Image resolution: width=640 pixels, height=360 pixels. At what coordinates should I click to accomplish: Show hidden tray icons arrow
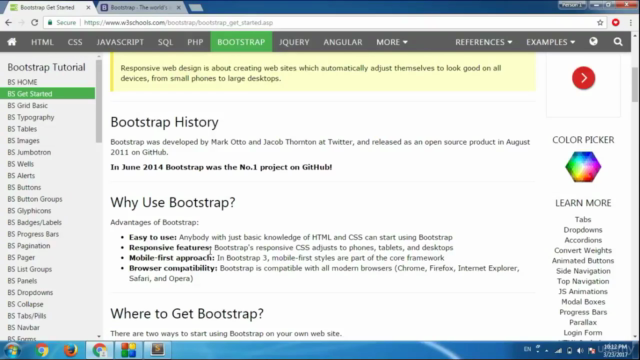547,350
